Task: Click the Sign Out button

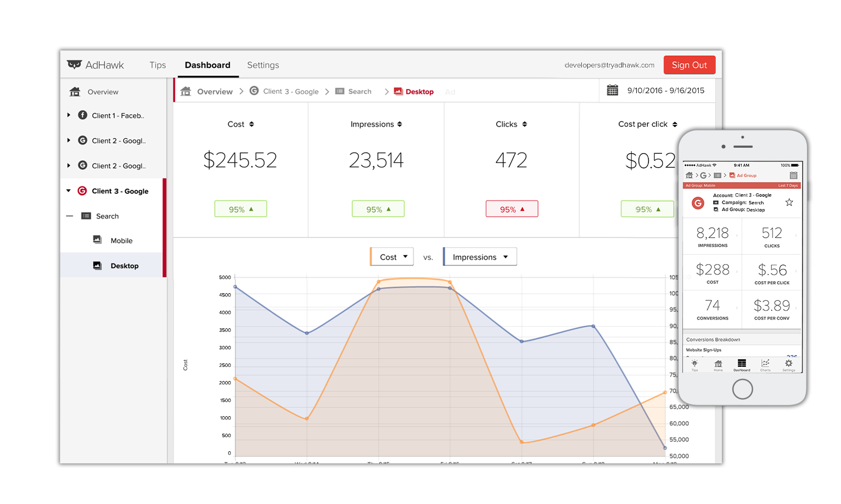Action: pyautogui.click(x=689, y=65)
